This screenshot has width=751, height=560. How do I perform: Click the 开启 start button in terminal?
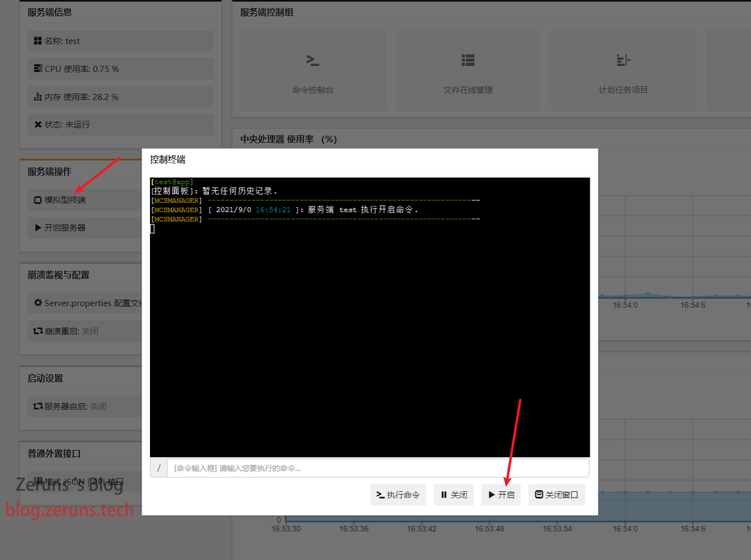point(501,495)
